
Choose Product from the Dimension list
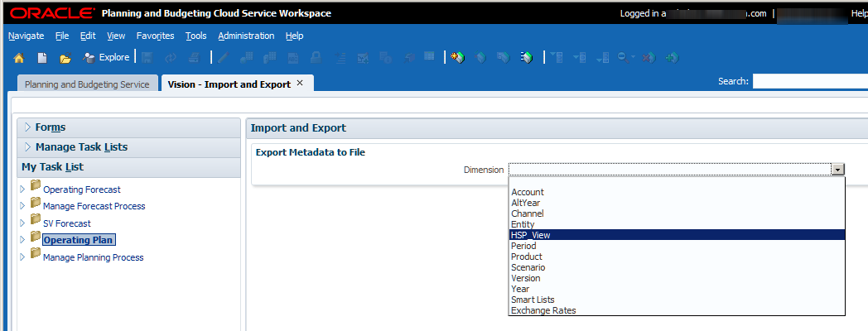(677, 257)
